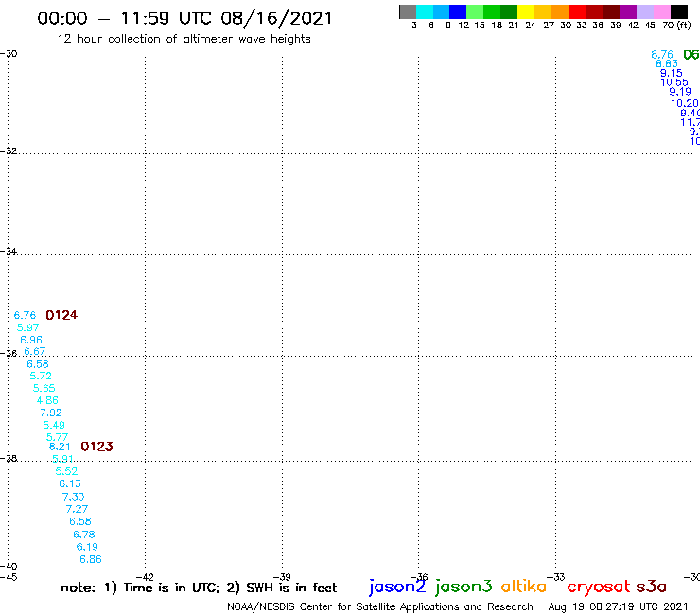Click the 5.91 wave height
This screenshot has width=700, height=615.
point(63,459)
